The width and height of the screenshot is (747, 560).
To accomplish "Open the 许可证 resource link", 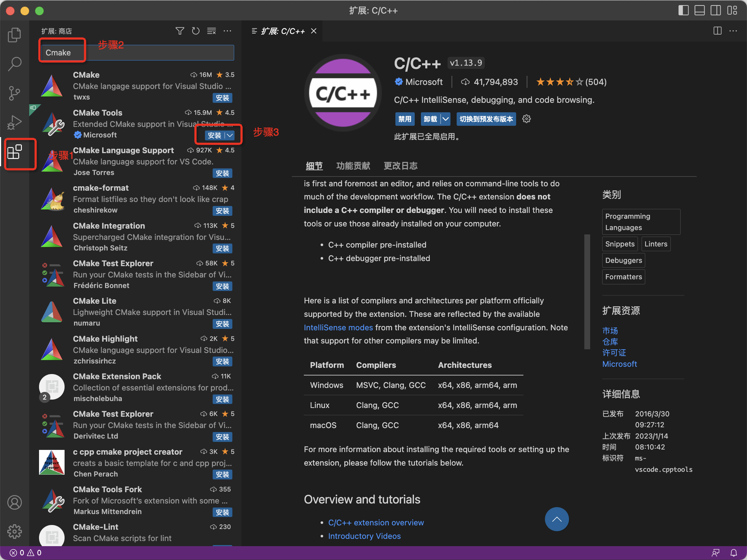I will [614, 353].
